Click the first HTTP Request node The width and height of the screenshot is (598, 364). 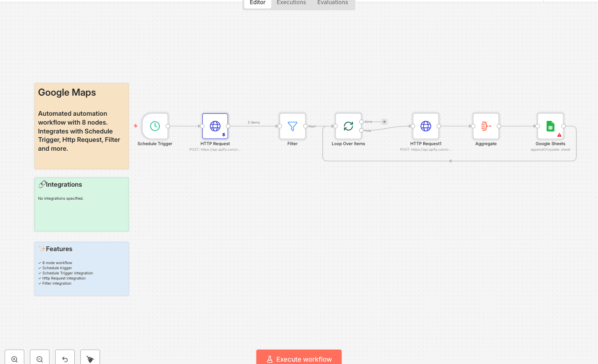[x=215, y=126]
